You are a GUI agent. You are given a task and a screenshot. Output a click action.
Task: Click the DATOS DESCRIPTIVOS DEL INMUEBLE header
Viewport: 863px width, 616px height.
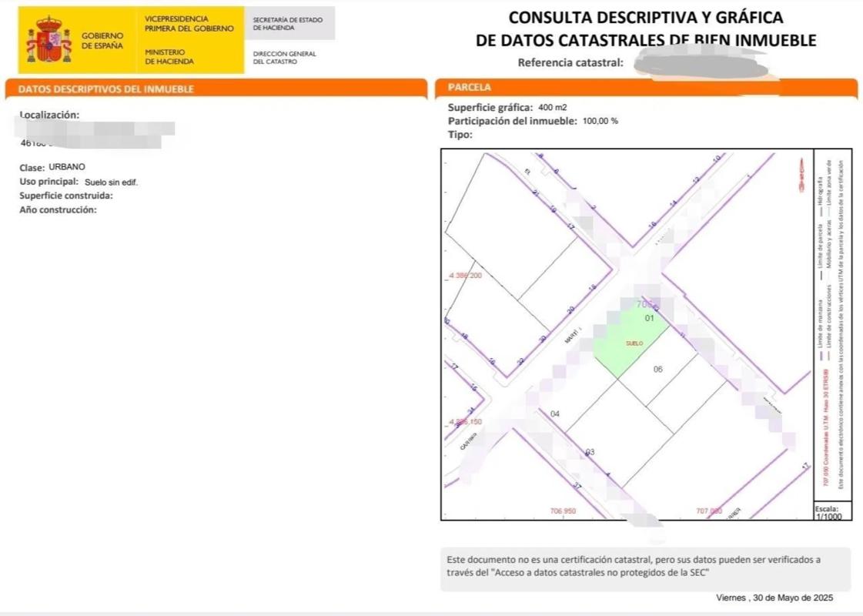pos(106,89)
